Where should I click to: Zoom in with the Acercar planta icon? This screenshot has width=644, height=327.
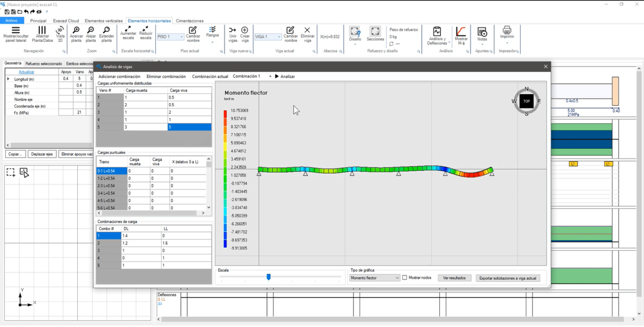[x=76, y=31]
